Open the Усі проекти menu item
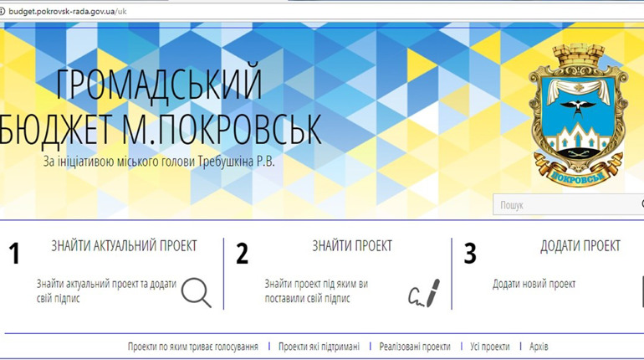This screenshot has width=644, height=360. point(489,346)
